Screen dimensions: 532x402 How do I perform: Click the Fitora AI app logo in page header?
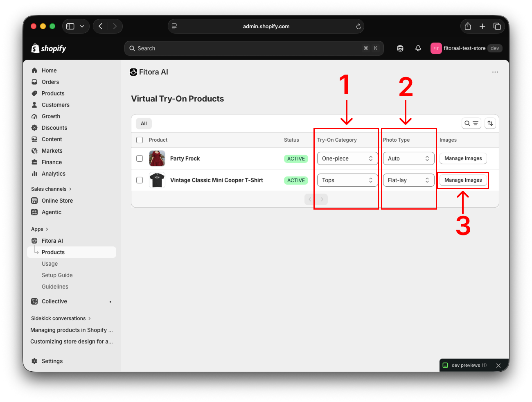click(133, 72)
